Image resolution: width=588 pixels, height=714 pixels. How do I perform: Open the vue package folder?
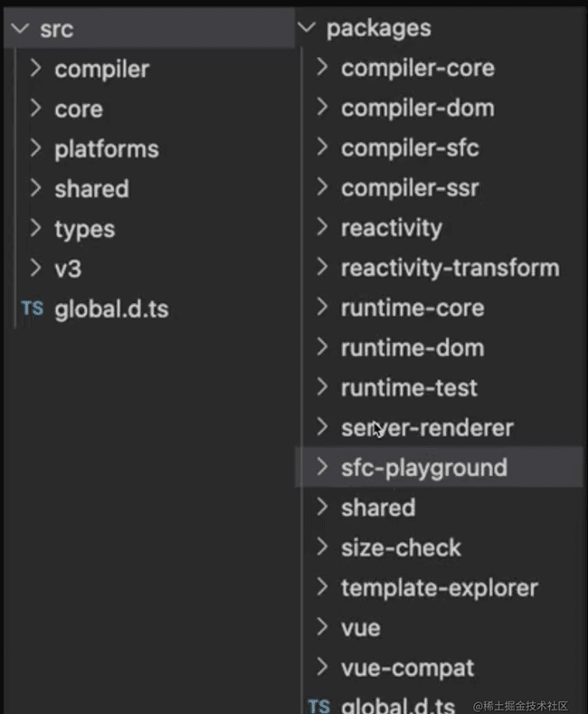pos(360,628)
